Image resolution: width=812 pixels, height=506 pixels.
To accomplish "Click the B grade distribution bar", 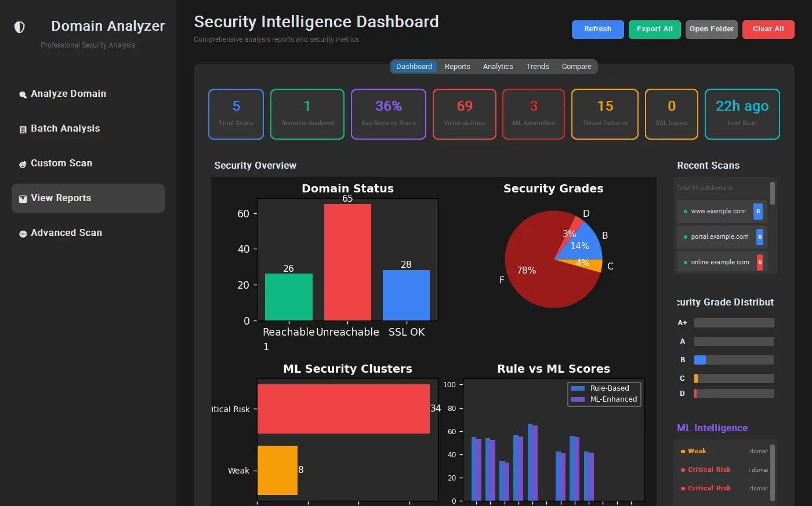I will click(734, 360).
